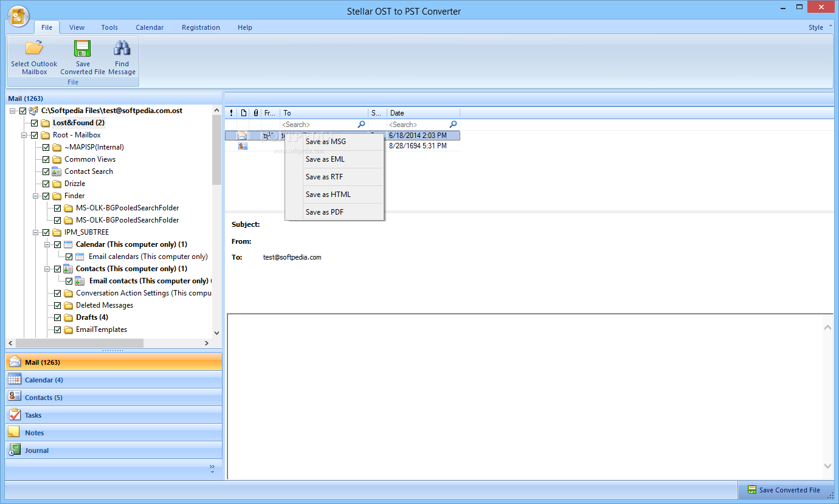Click the Contacts icon in navigation pane
The width and height of the screenshot is (839, 504).
click(15, 396)
